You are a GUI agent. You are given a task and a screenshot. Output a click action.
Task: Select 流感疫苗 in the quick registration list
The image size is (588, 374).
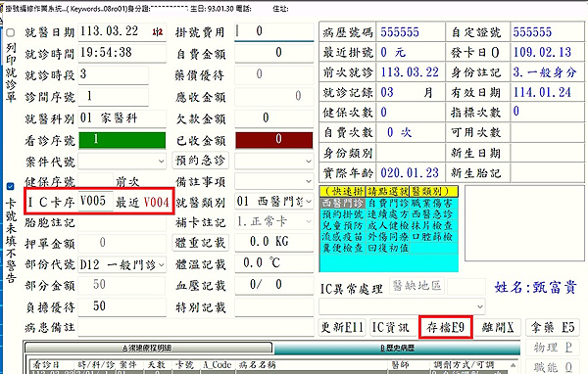point(343,237)
